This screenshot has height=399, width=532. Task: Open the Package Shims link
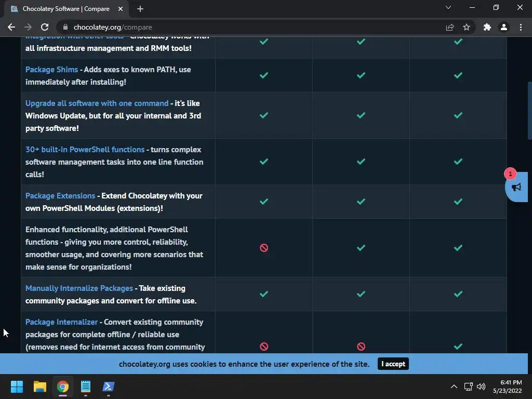(x=51, y=70)
